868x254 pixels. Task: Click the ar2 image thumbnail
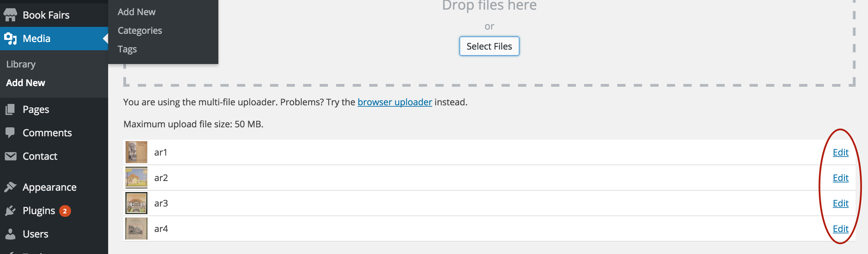point(136,178)
